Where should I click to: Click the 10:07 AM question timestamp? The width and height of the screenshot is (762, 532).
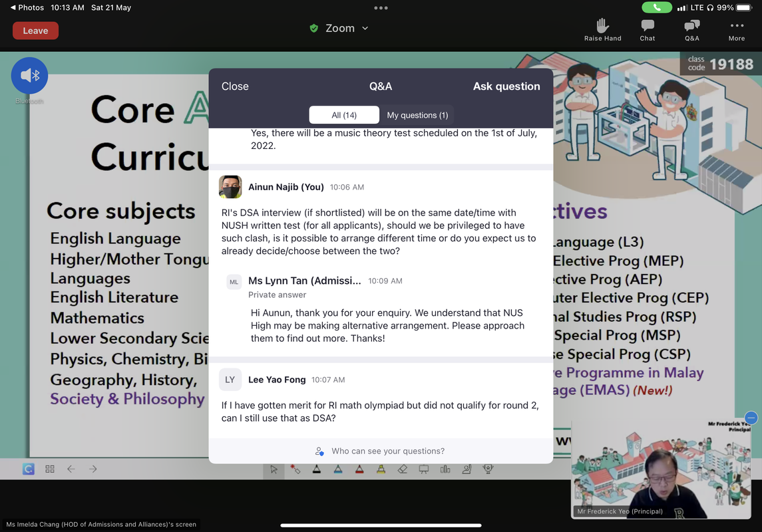click(328, 380)
